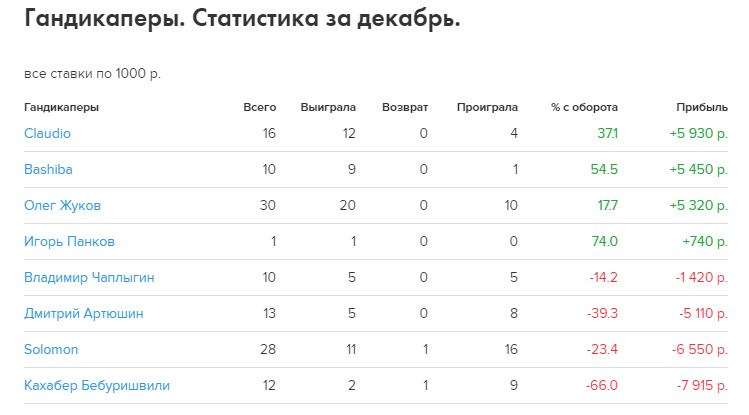
Task: Open the Solomon handicapper link
Action: [x=51, y=350]
